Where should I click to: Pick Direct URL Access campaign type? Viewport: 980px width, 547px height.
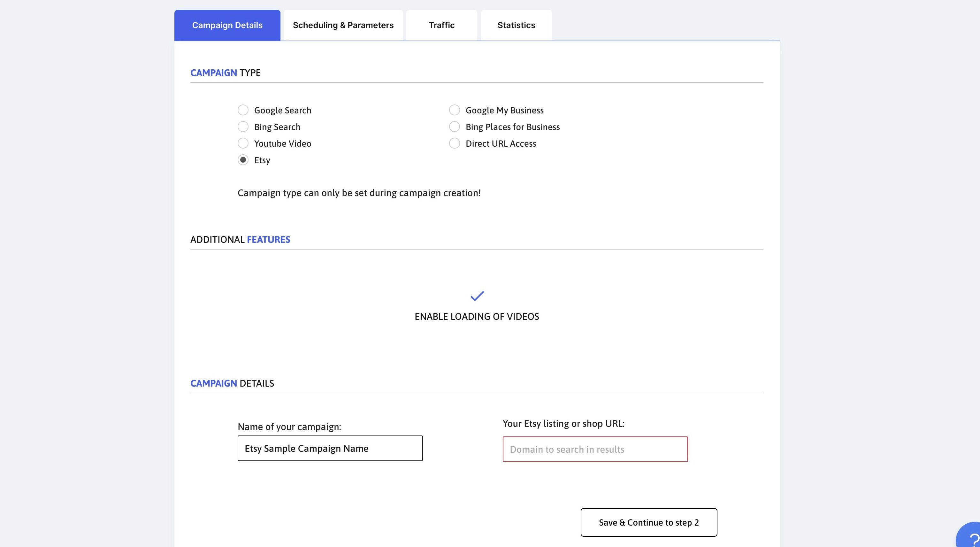tap(455, 143)
